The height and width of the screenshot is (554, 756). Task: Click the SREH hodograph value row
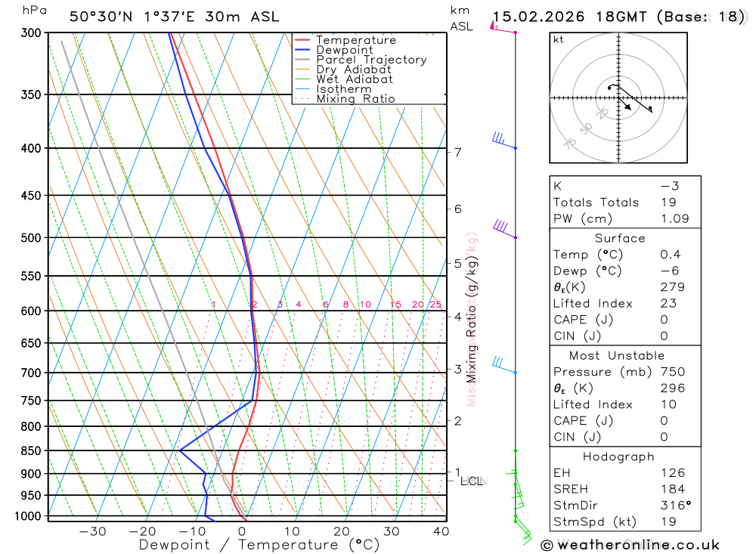pyautogui.click(x=624, y=489)
